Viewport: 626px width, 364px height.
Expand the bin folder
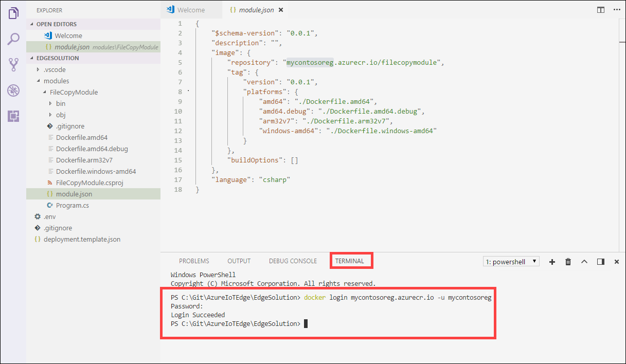(x=61, y=103)
